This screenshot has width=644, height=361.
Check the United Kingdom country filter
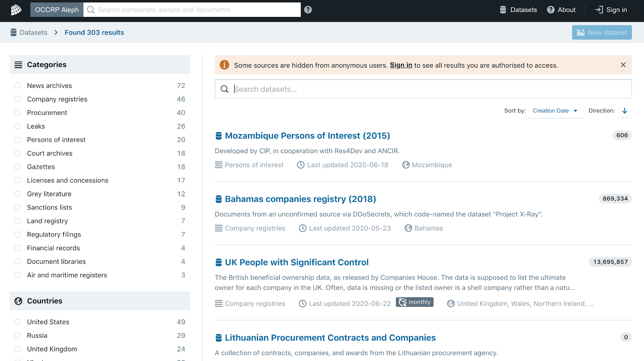17,349
